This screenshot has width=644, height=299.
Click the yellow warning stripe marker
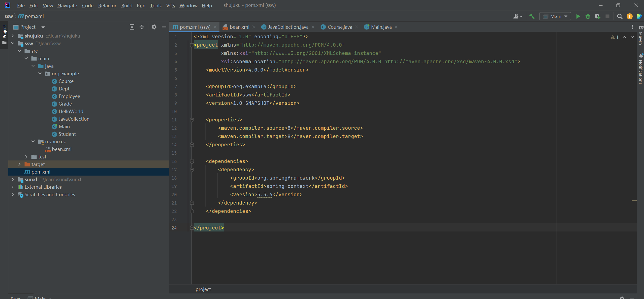tap(634, 200)
